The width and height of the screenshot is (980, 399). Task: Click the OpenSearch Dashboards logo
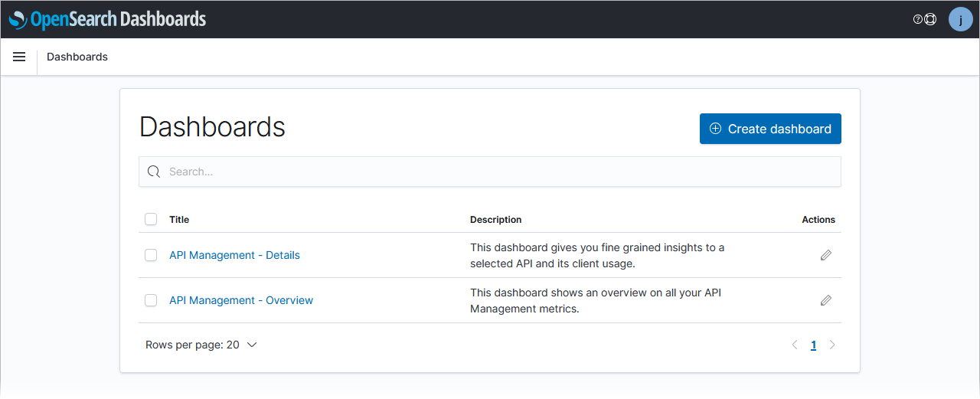[108, 19]
